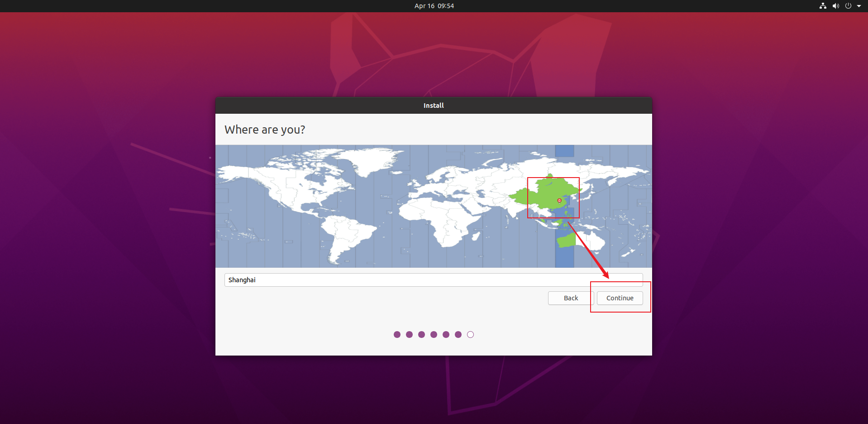Click the red location pin on the map
Screen dimensions: 868x424
pyautogui.click(x=559, y=201)
